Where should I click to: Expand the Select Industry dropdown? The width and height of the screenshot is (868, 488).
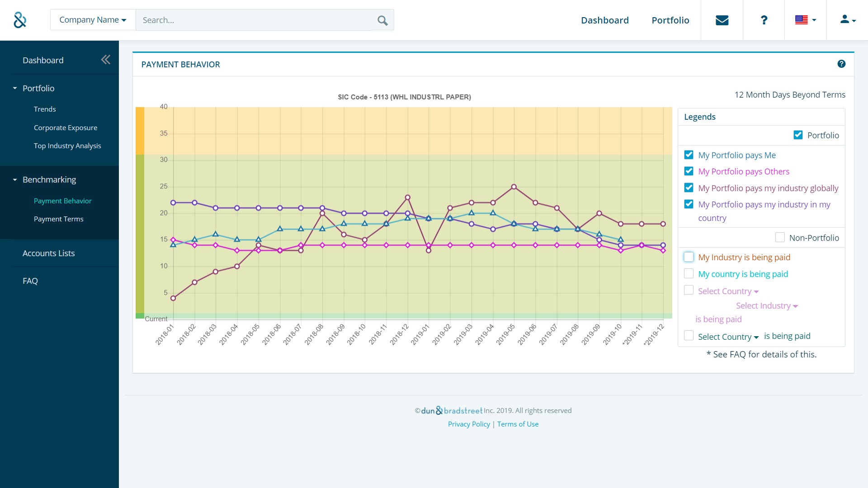click(x=767, y=306)
